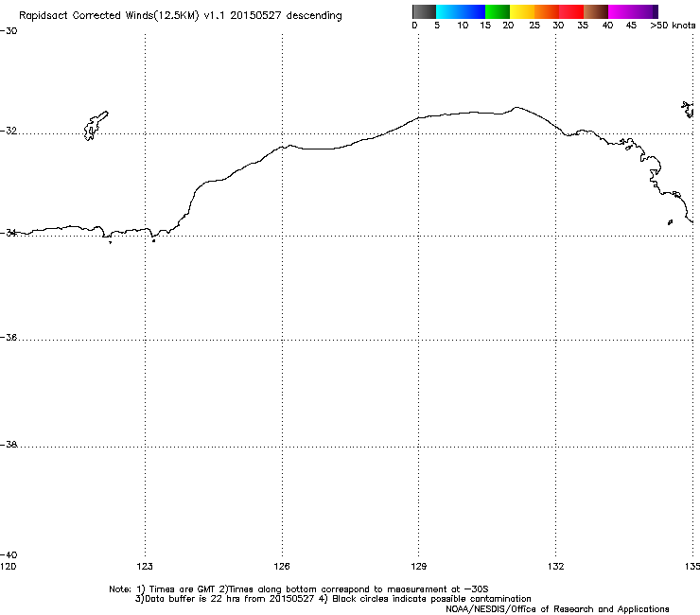Click the 'NOAA/NESDIS/Office of Research and Applications' credit
The width and height of the screenshot is (700, 615).
557,609
